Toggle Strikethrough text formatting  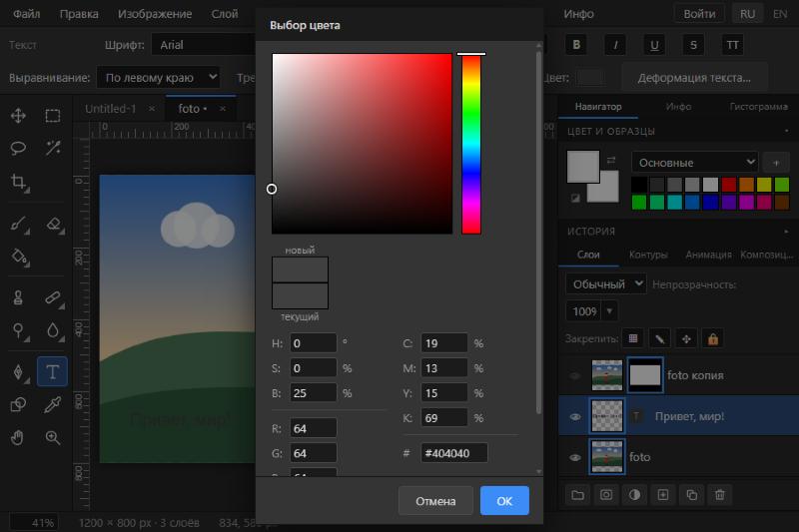(693, 45)
